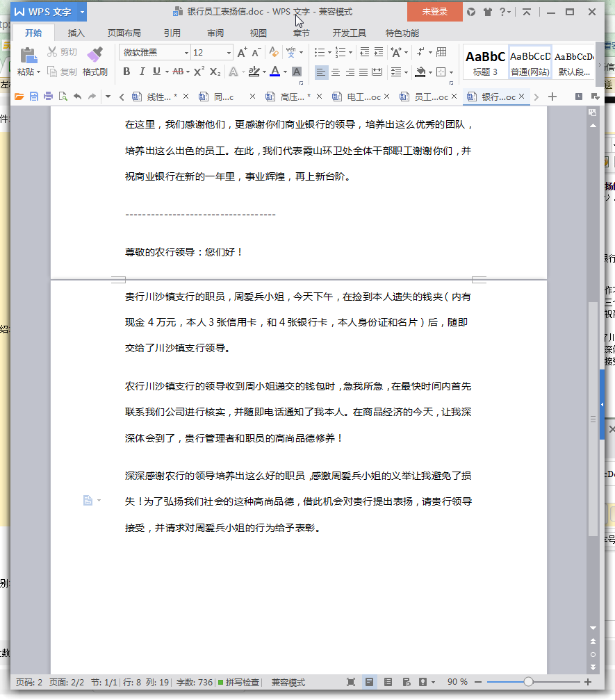Apply the text highlight color
The width and height of the screenshot is (615, 700).
(x=254, y=72)
